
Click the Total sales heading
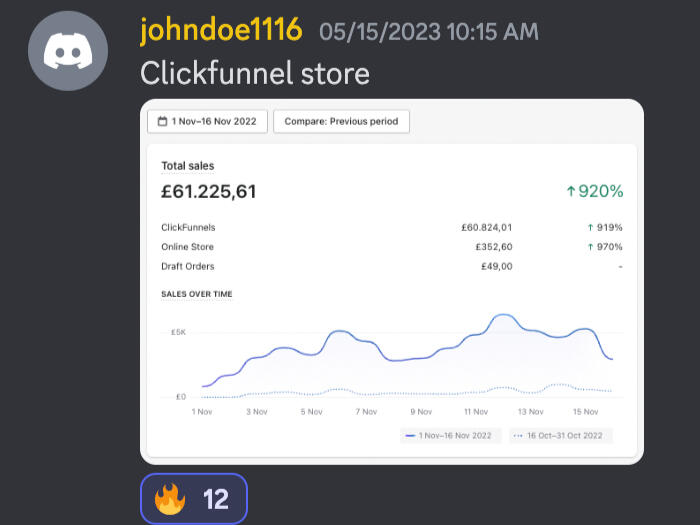click(x=187, y=166)
